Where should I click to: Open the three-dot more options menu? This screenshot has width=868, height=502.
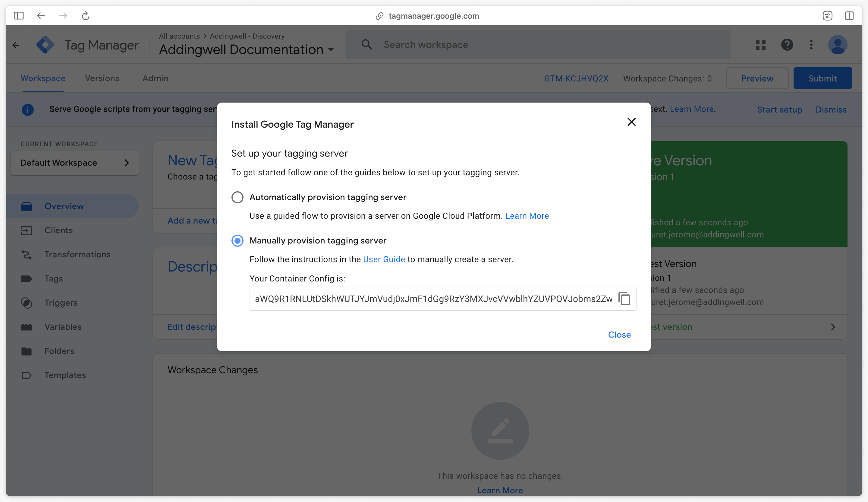(x=811, y=45)
